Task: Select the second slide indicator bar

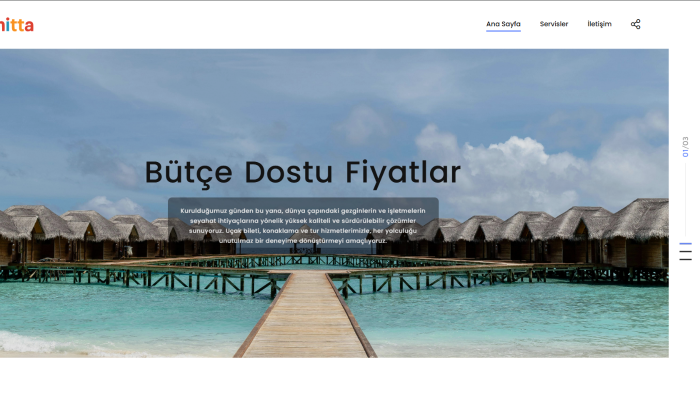Action: click(x=685, y=252)
